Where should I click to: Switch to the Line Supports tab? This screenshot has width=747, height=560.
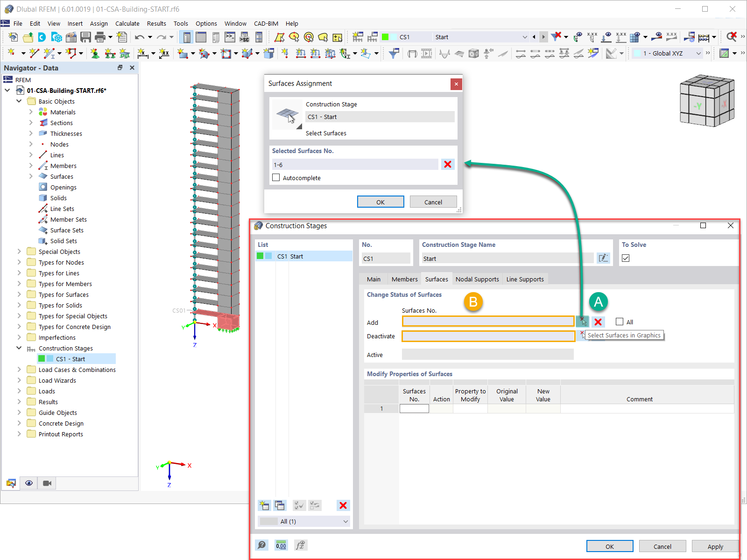coord(525,279)
